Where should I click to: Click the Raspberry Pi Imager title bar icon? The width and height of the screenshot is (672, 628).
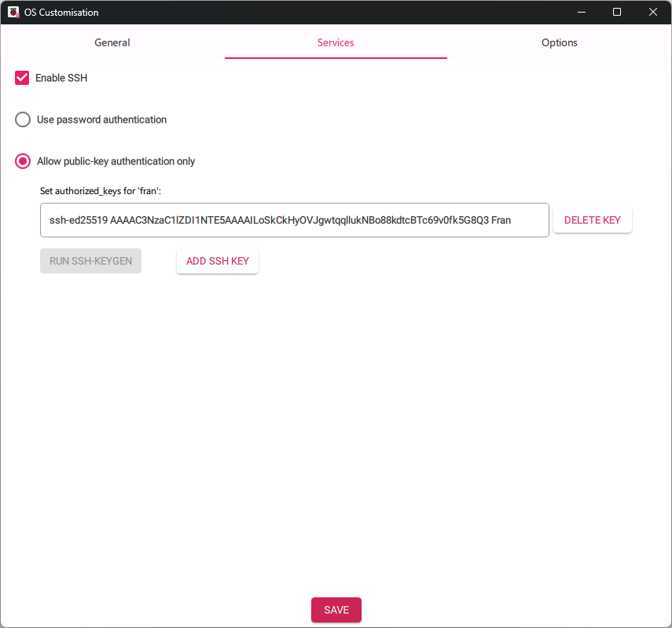(13, 12)
